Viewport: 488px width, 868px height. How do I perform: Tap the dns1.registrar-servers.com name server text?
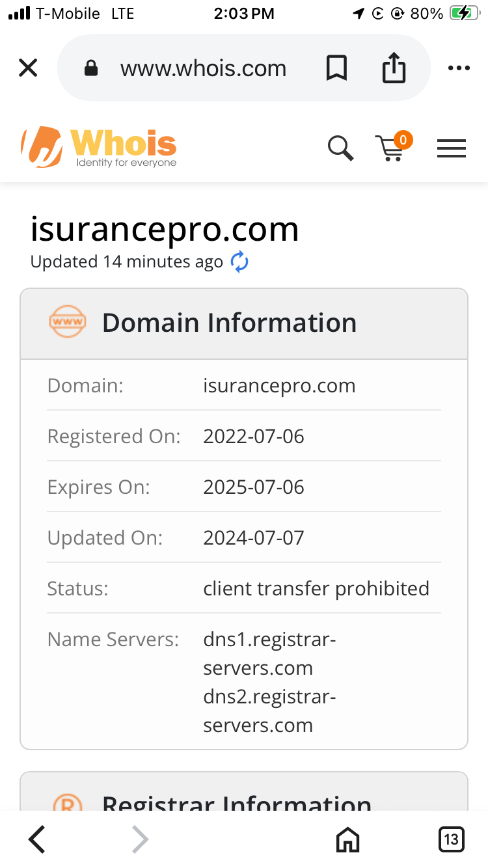tap(269, 654)
